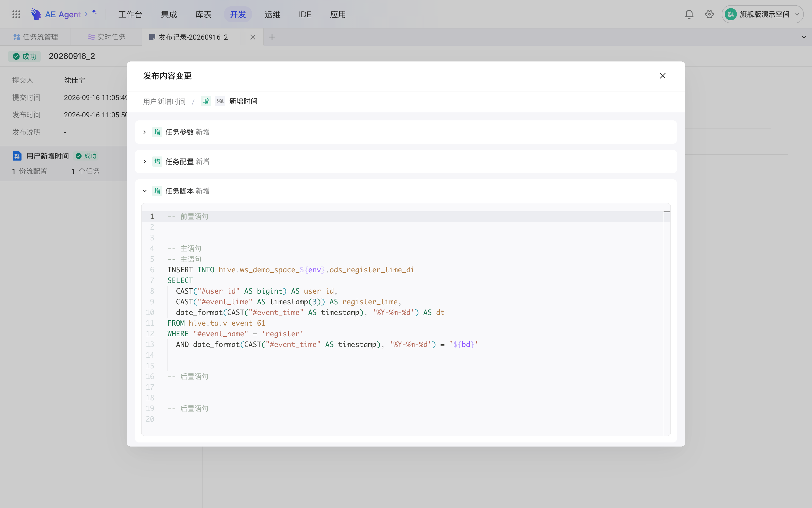Open the IDE menu
Image resolution: width=812 pixels, height=508 pixels.
coord(305,14)
